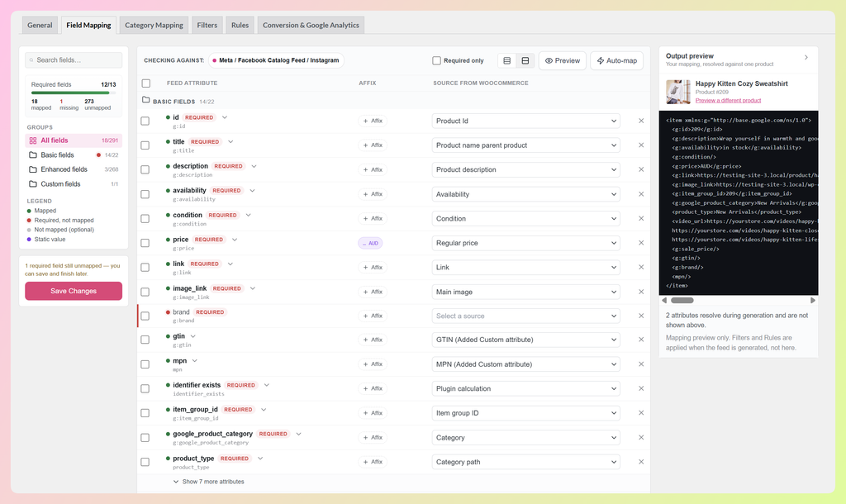This screenshot has width=846, height=504.
Task: Remove mapping for id row
Action: pyautogui.click(x=641, y=121)
